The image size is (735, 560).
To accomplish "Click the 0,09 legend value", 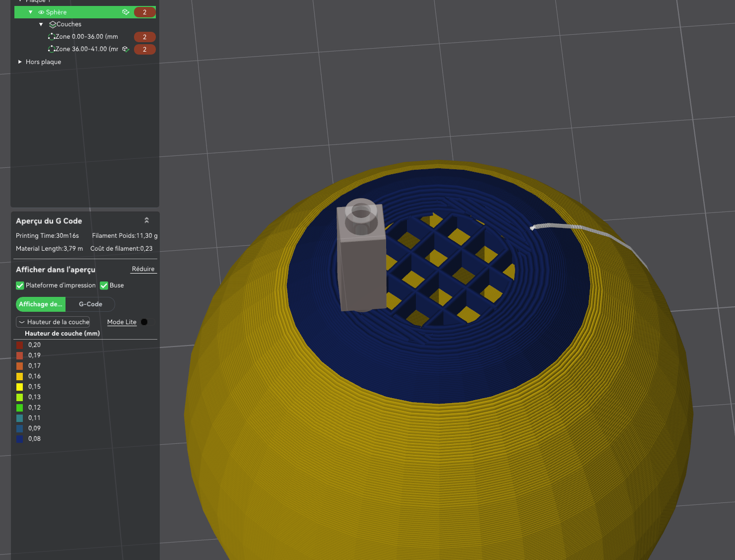I will (x=34, y=428).
